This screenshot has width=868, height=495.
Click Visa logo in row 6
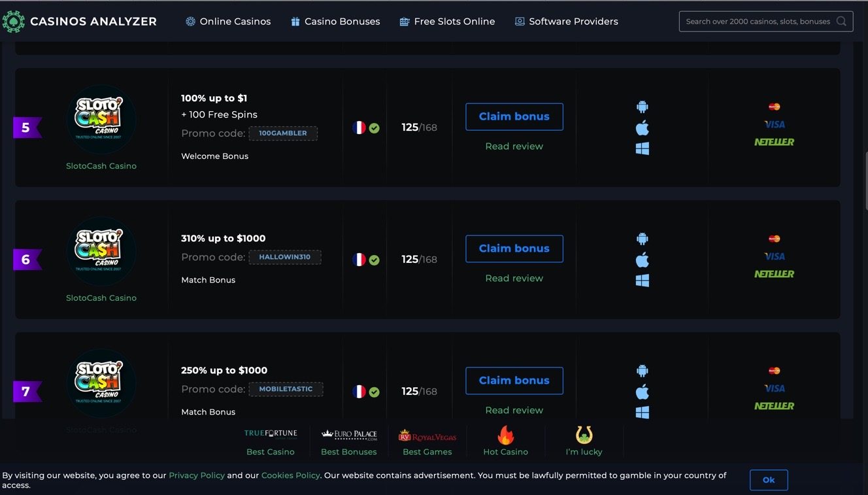tap(775, 256)
